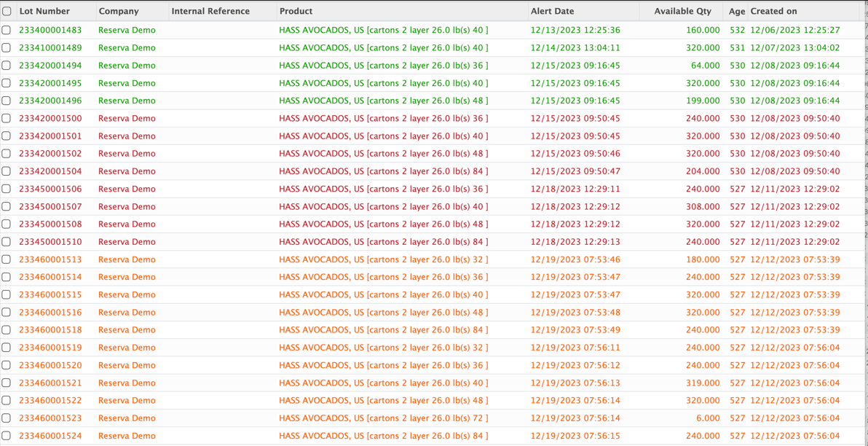This screenshot has width=868, height=446.
Task: Select the row checkbox for lot 233420001500
Action: pos(6,119)
